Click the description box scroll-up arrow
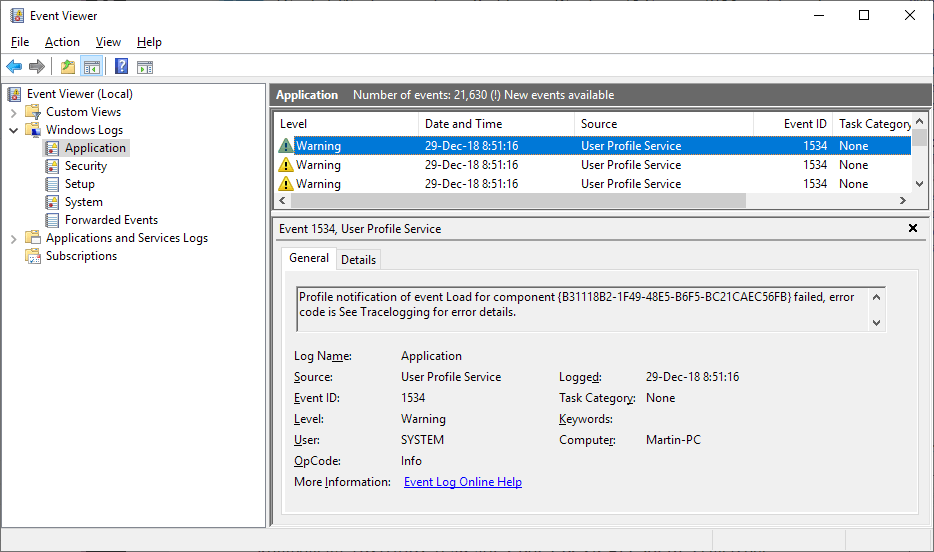The height and width of the screenshot is (552, 934). click(876, 297)
